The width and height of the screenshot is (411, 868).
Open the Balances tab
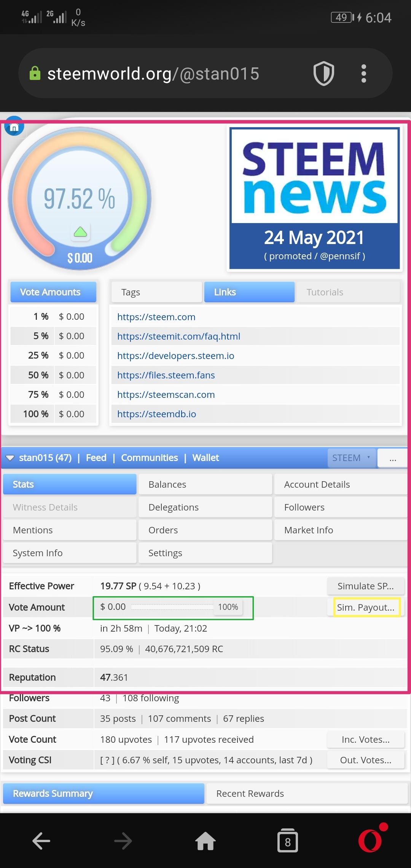click(x=205, y=484)
